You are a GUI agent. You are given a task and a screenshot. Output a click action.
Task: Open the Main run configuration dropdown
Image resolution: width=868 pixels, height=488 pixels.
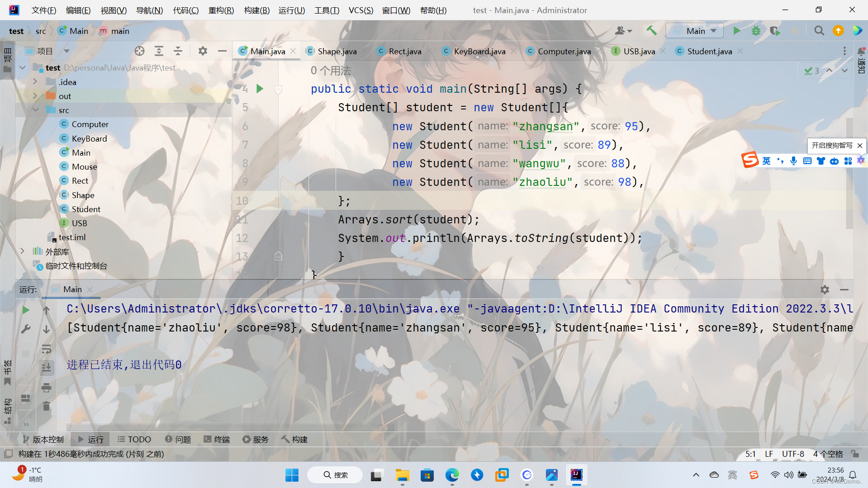tap(695, 31)
